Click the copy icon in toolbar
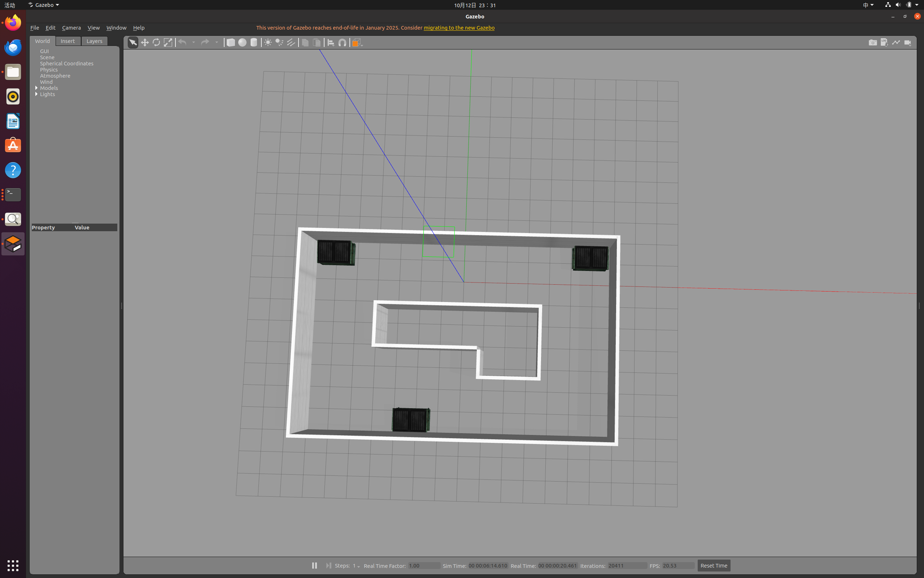 305,42
